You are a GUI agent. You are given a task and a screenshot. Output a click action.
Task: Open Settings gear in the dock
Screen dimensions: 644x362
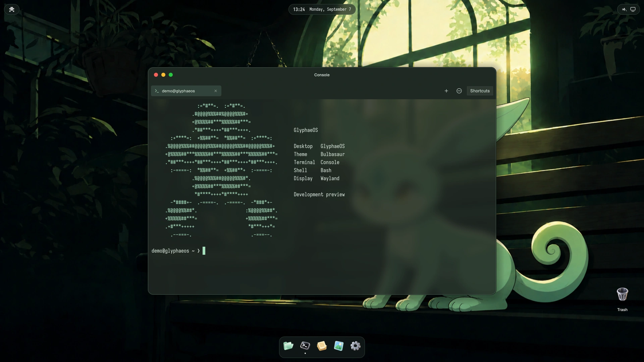(355, 346)
